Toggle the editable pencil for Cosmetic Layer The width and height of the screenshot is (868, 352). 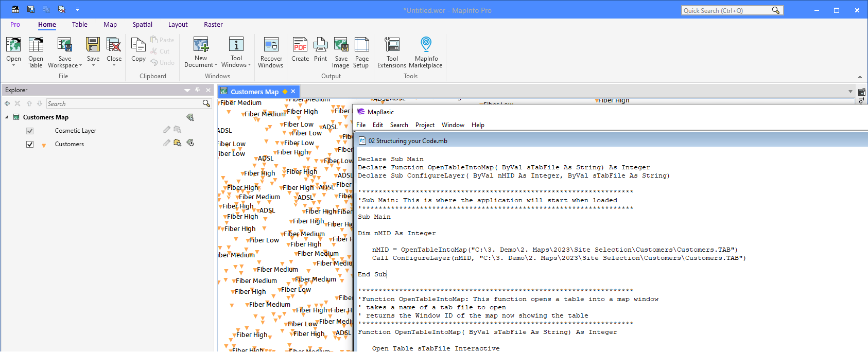(166, 130)
